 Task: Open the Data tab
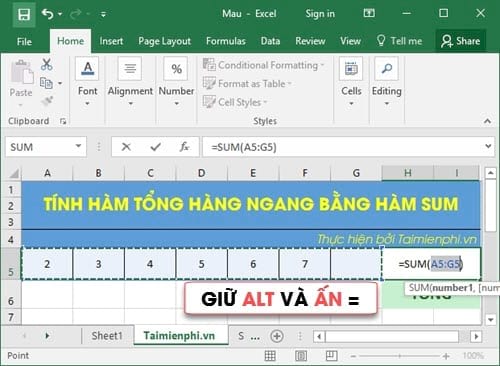click(270, 41)
